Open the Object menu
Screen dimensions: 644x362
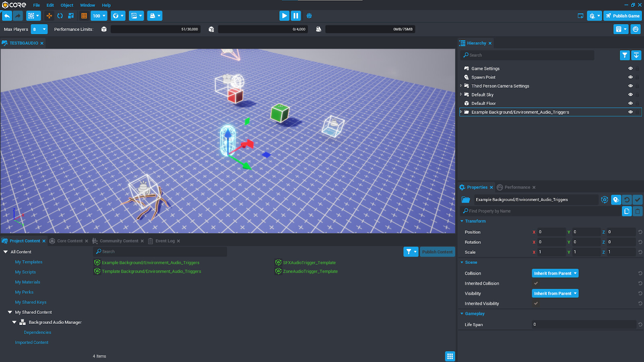(67, 5)
